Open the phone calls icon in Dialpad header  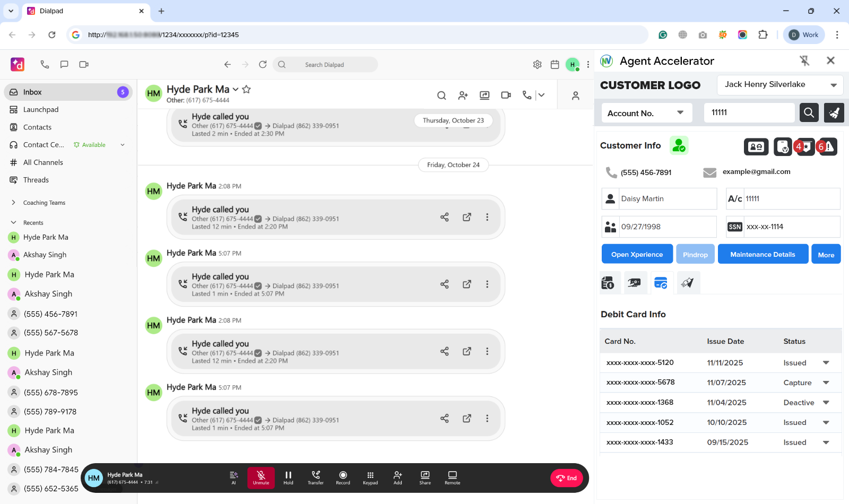[45, 64]
